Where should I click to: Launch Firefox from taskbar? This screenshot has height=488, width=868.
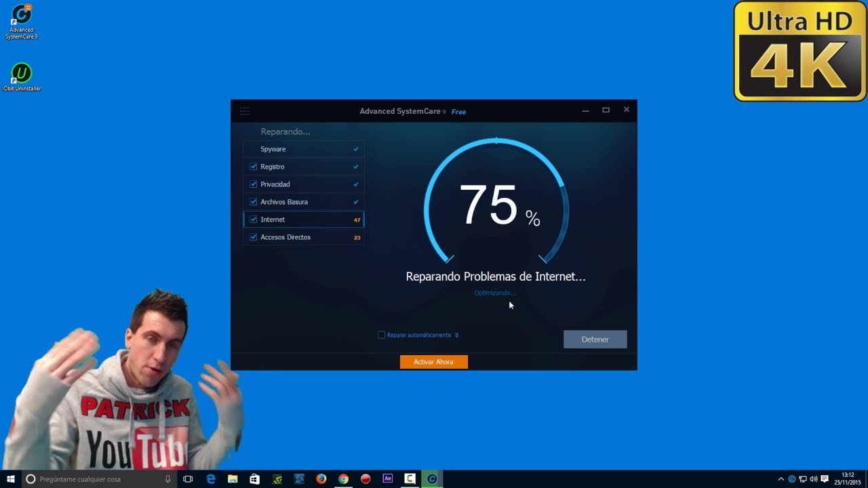point(321,479)
